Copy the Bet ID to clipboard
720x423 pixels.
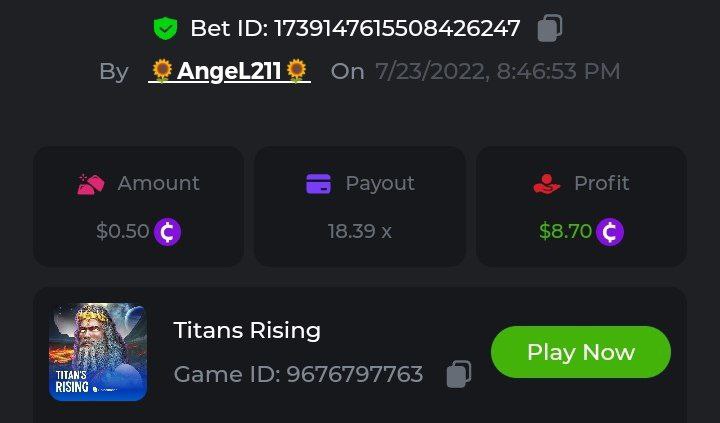pyautogui.click(x=549, y=28)
